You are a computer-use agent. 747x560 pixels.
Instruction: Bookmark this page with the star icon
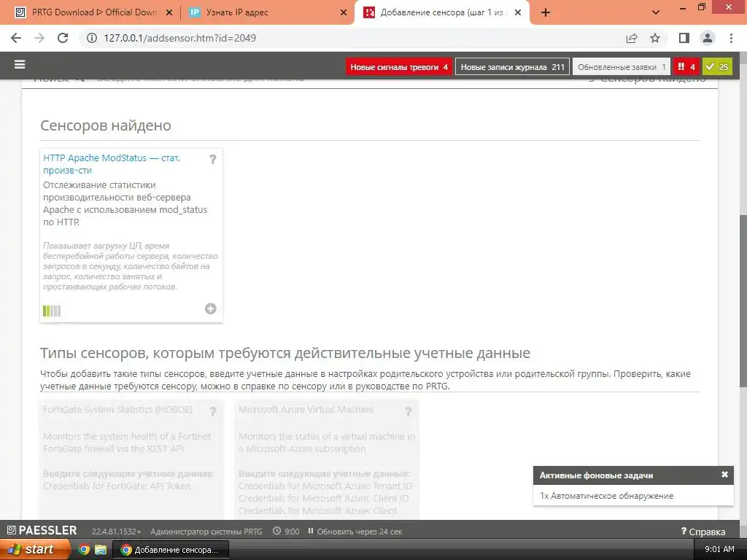click(655, 38)
